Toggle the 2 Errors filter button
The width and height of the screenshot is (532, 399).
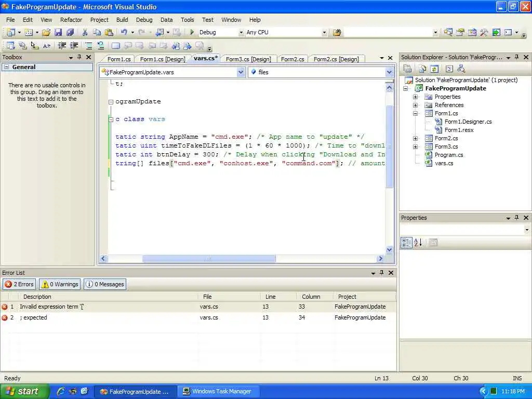[19, 284]
